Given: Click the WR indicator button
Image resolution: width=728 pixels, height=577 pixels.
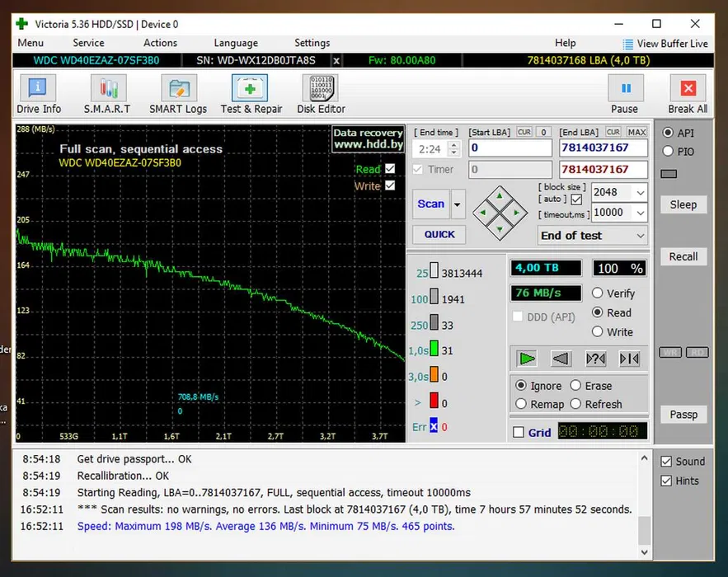Looking at the screenshot, I should (x=670, y=352).
